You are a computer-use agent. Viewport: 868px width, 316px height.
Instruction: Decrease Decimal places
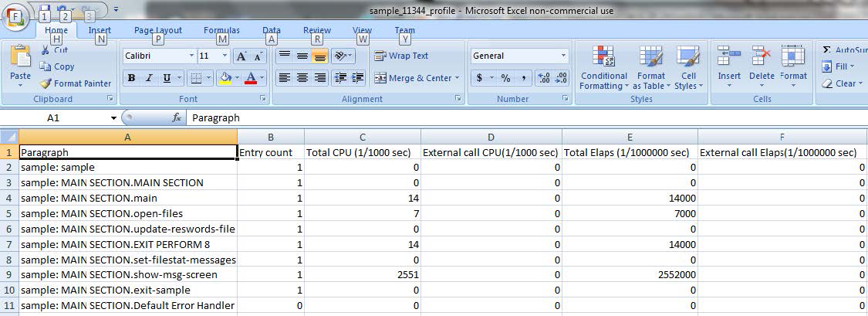coord(561,78)
